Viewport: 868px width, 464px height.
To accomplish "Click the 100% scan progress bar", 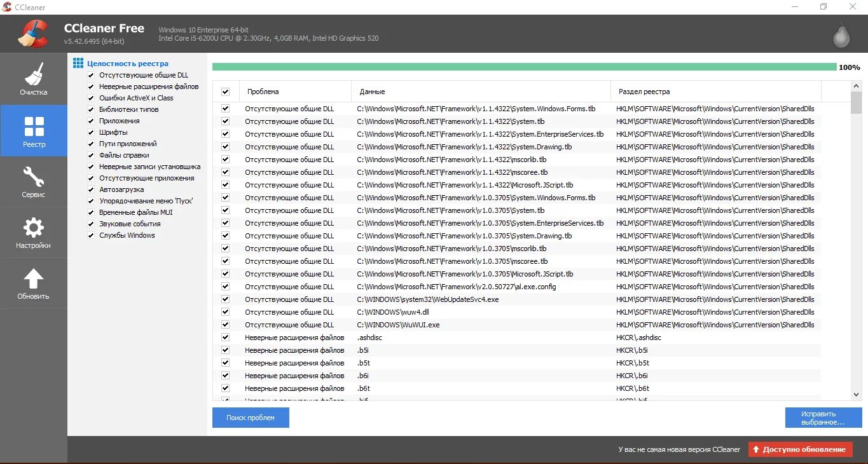I will (525, 67).
